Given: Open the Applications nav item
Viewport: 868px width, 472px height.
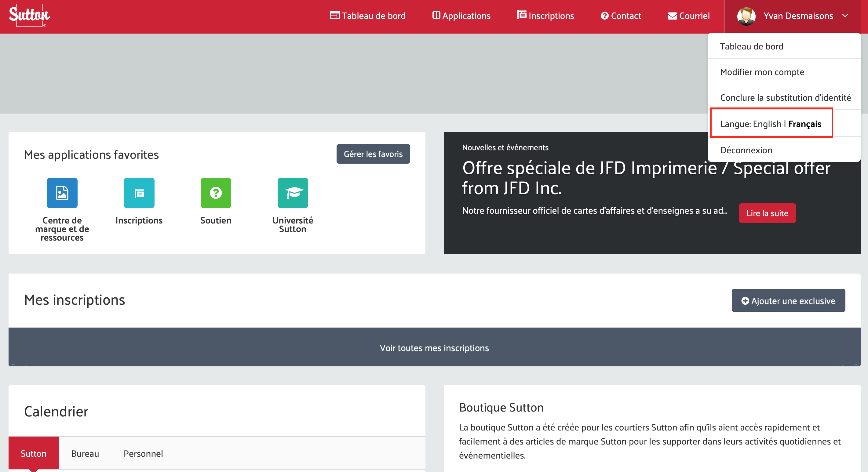Looking at the screenshot, I should tap(461, 16).
